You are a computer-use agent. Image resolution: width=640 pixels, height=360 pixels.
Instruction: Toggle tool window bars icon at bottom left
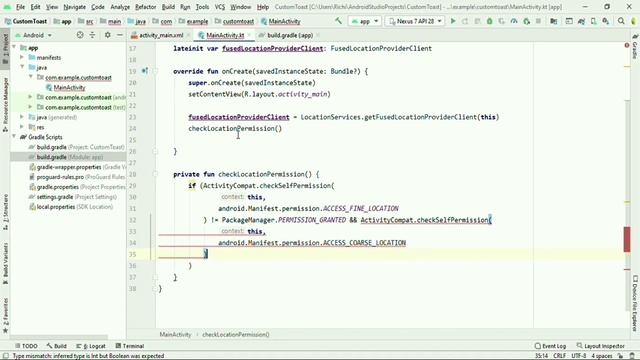(x=5, y=356)
